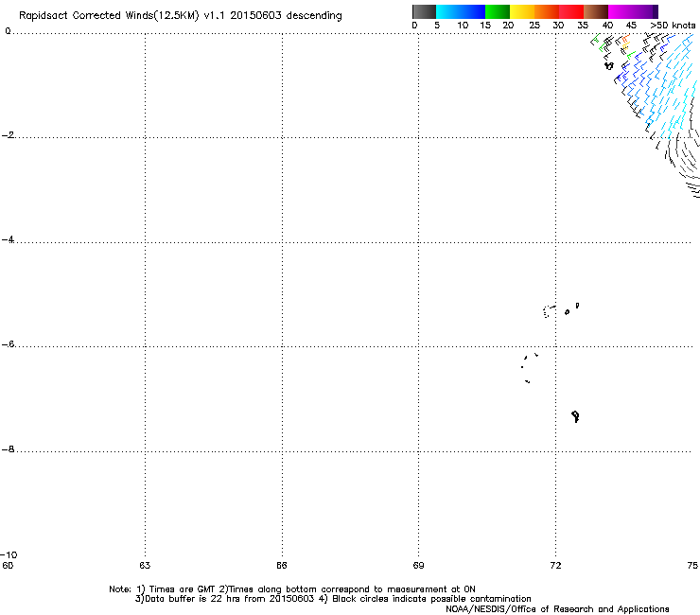Click the blue 10-15 knots color swatch
Viewport: 700px width, 615px height.
click(473, 11)
